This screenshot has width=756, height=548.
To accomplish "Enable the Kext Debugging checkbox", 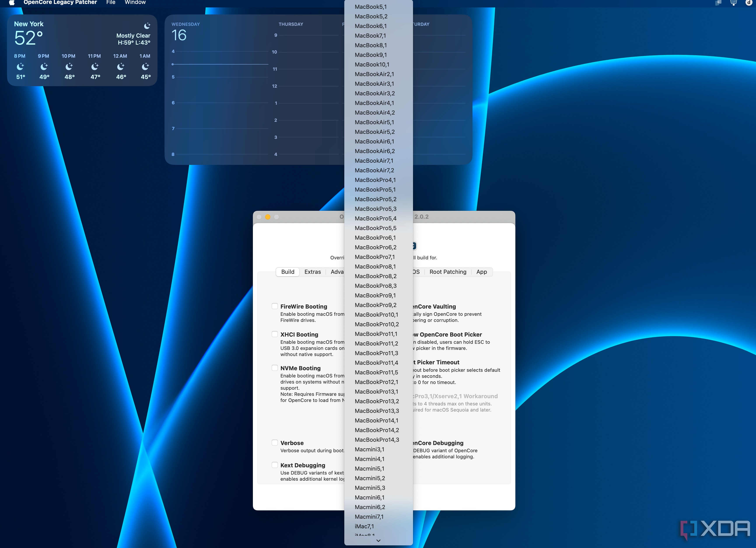I will [x=275, y=465].
